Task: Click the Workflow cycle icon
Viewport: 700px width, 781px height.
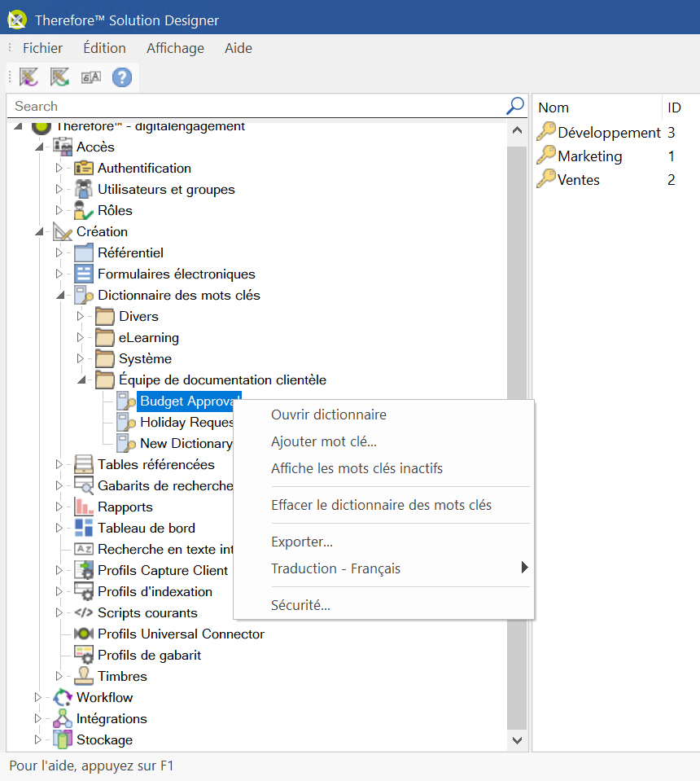Action: point(63,697)
